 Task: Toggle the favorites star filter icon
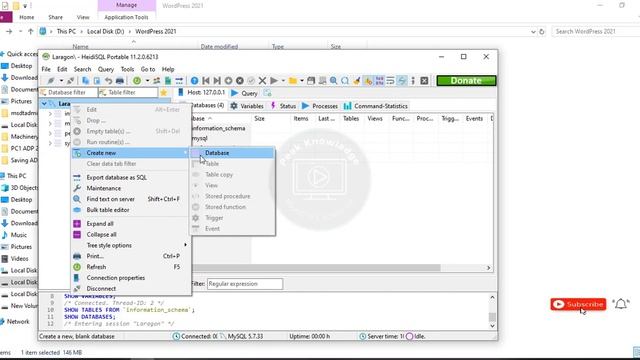[x=164, y=93]
